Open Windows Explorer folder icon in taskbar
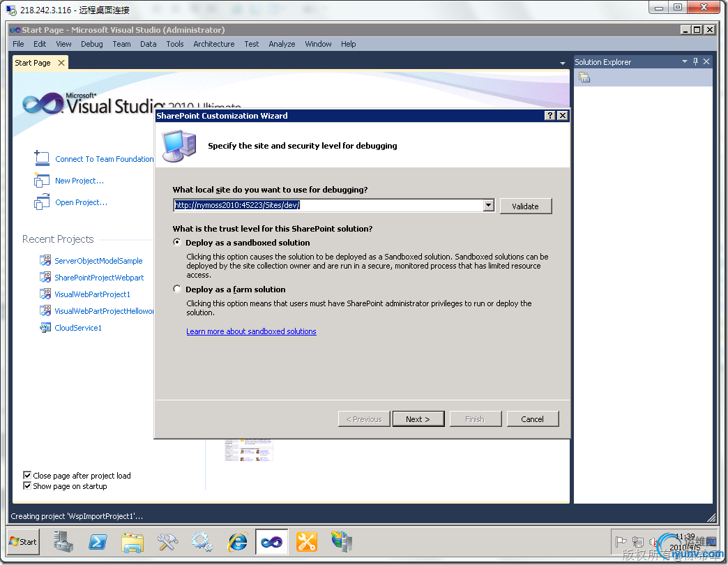The height and width of the screenshot is (565, 728). pyautogui.click(x=132, y=542)
